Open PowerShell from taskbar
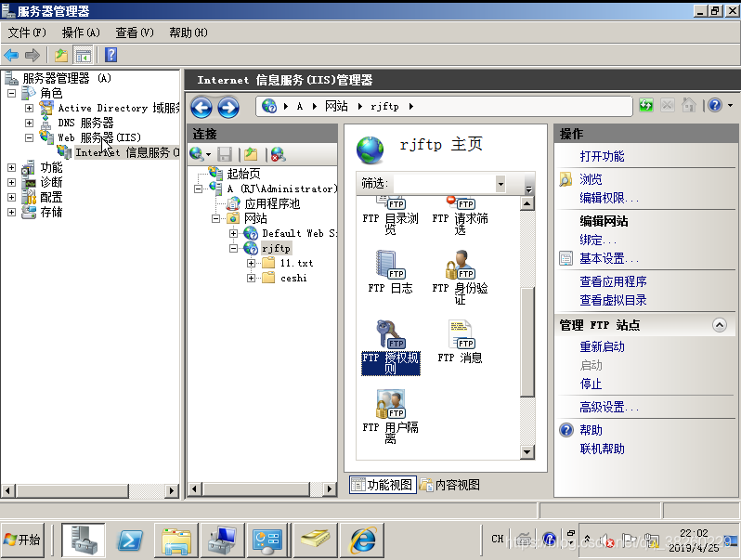This screenshot has width=741, height=560. (x=129, y=540)
